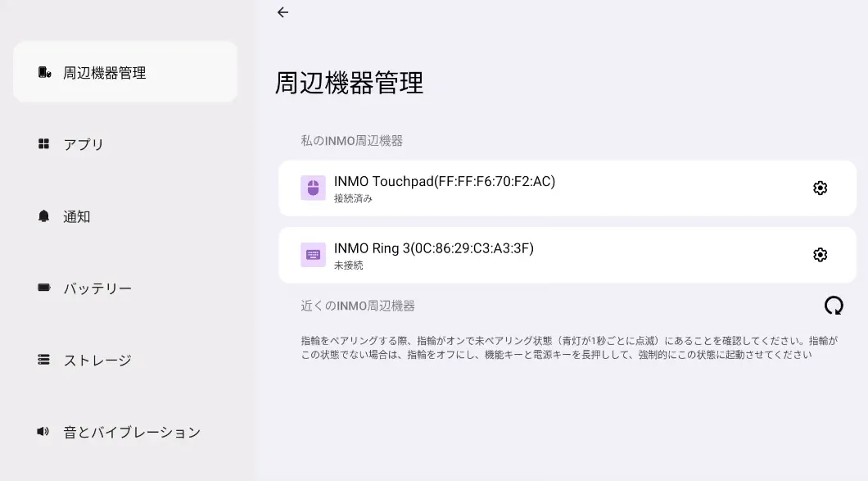This screenshot has width=868, height=481.
Task: Open settings gear for INMO Touchpad
Action: click(x=820, y=188)
